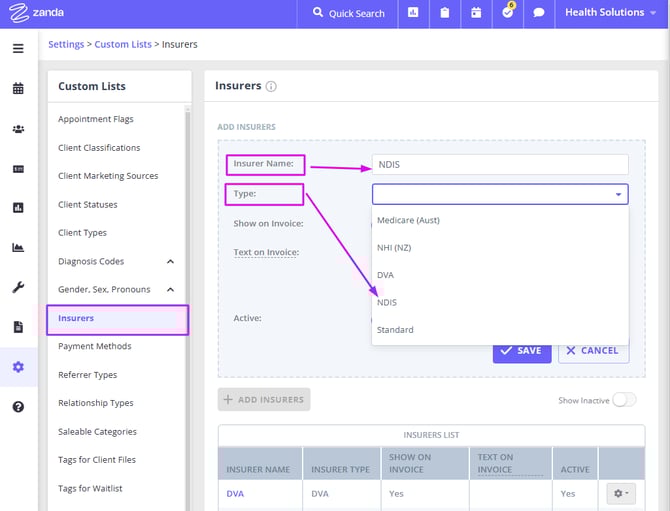The image size is (670, 511).
Task: Click the info icon beside Insurers heading
Action: tap(271, 87)
